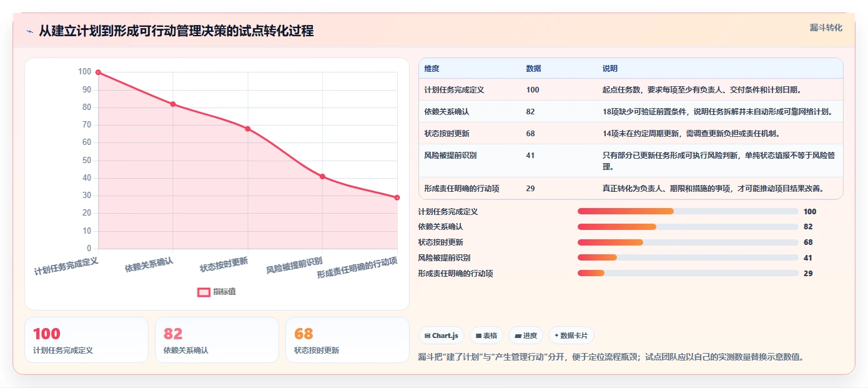Click the 风险被提前识别 progress bar

[x=688, y=258]
